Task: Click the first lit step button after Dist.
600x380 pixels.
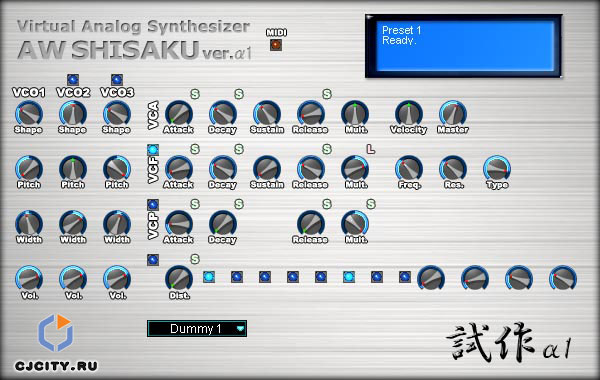Action: [x=209, y=277]
